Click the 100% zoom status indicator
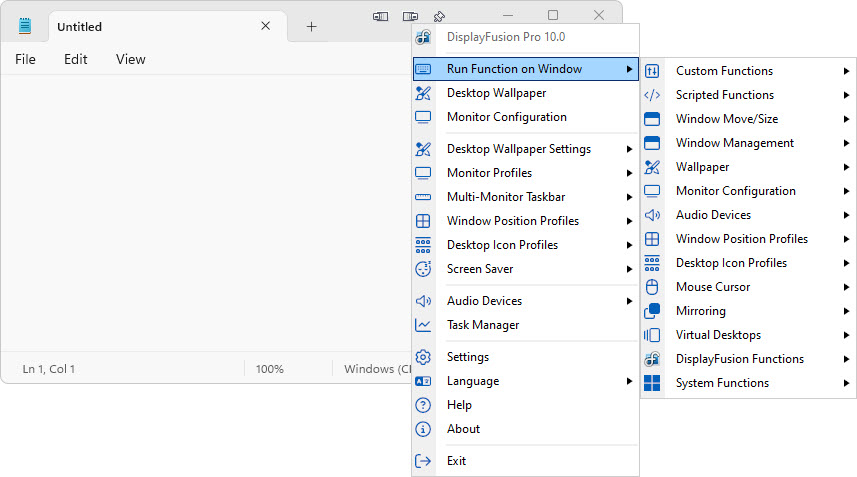Viewport: 857px width, 477px height. tap(270, 369)
